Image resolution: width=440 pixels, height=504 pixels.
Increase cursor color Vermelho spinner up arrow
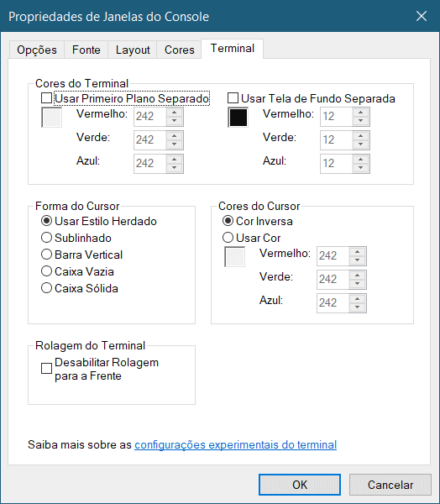click(x=357, y=252)
